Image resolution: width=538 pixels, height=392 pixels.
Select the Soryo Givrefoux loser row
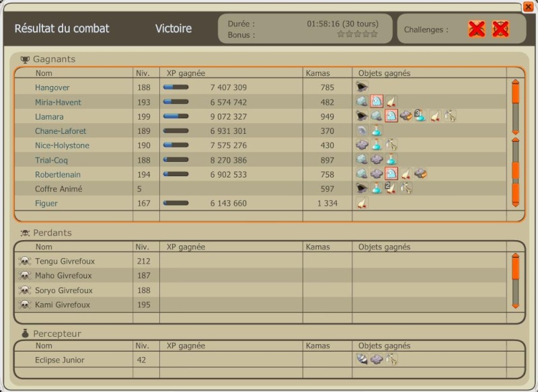click(260, 290)
